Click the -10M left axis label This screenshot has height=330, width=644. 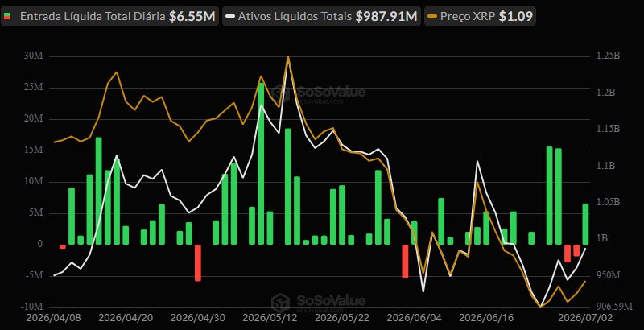33,307
